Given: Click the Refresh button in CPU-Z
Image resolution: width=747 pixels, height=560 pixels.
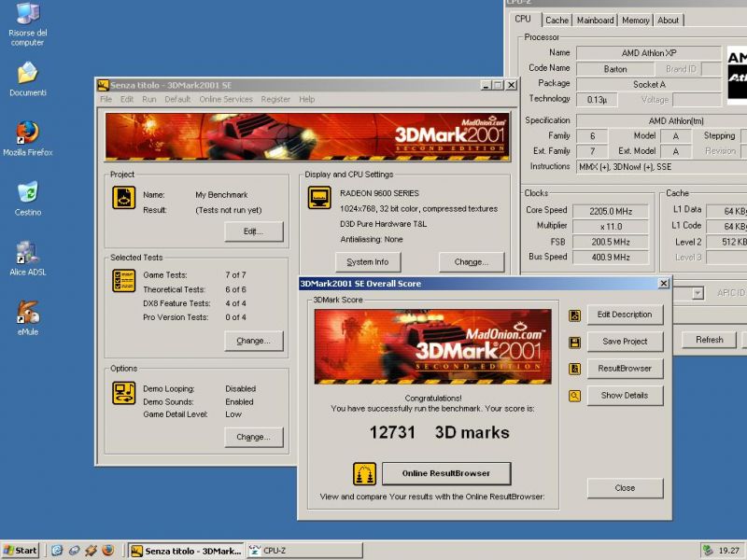Looking at the screenshot, I should point(710,340).
